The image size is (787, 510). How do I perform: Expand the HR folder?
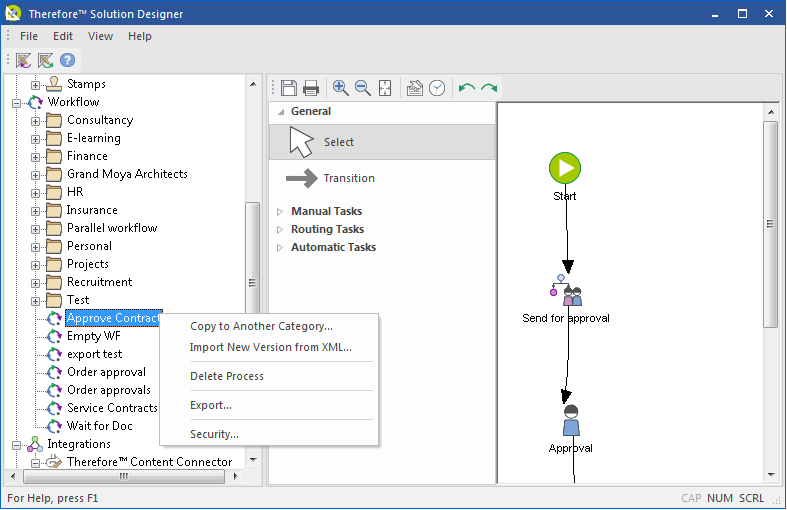pyautogui.click(x=35, y=193)
